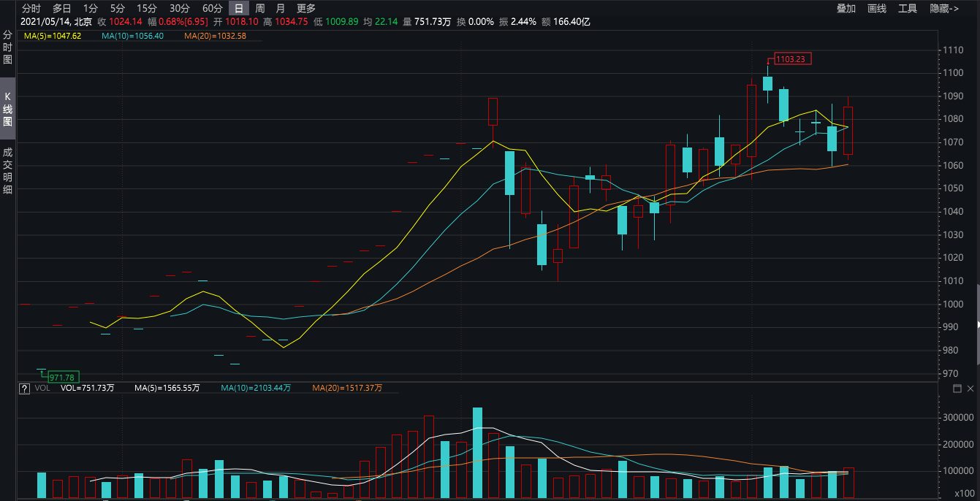Click the right-edge panel expand arrow
This screenshot has width=980, height=501.
click(x=978, y=324)
